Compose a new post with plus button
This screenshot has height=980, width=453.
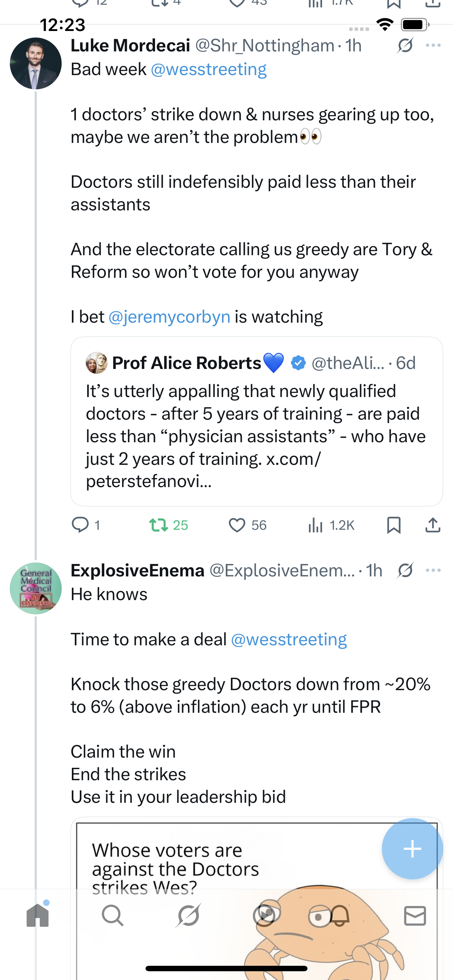pyautogui.click(x=412, y=849)
